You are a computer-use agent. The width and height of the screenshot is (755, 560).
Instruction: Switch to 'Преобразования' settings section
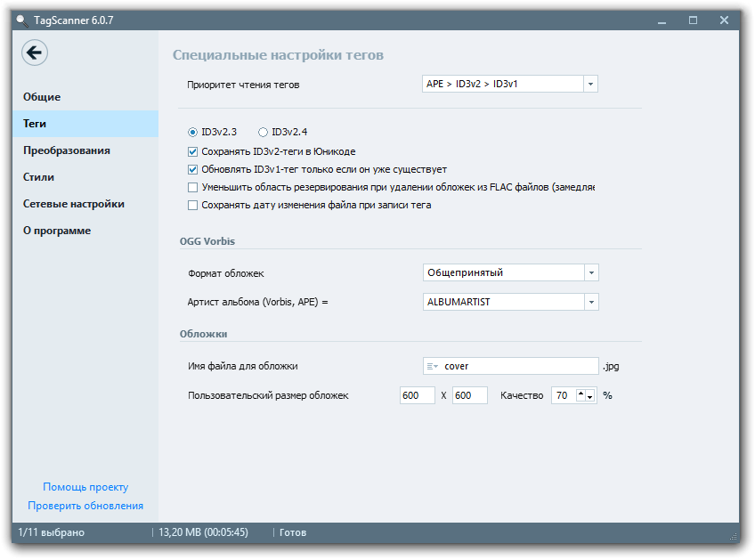(x=67, y=150)
